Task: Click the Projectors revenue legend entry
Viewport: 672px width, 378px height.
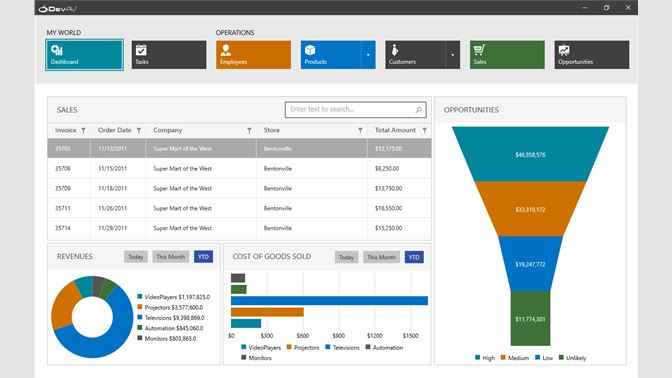Action: click(170, 307)
